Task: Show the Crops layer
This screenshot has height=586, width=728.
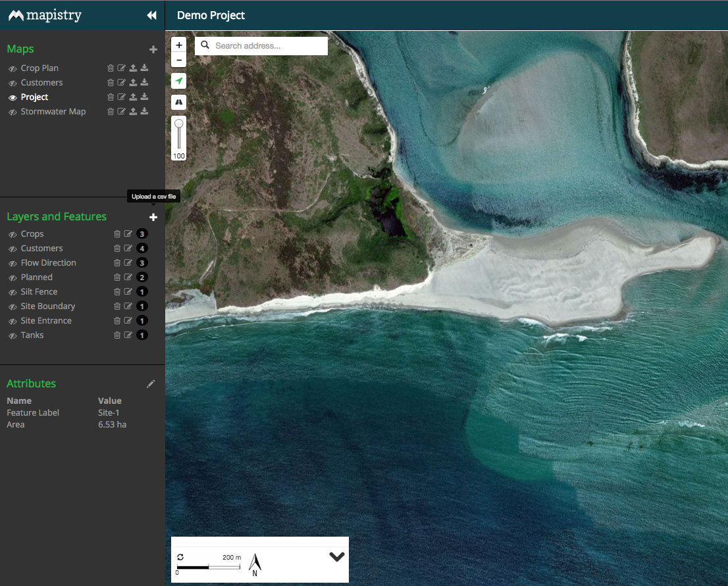Action: coord(12,234)
